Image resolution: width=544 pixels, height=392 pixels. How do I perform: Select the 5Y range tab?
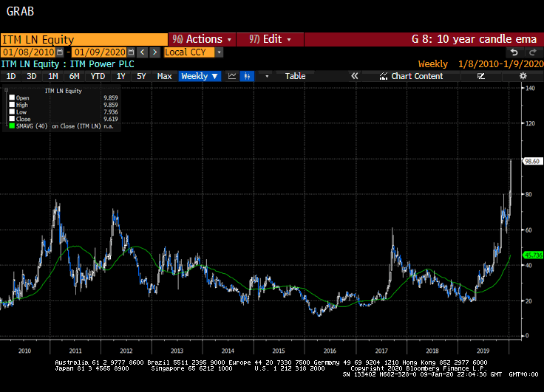141,76
